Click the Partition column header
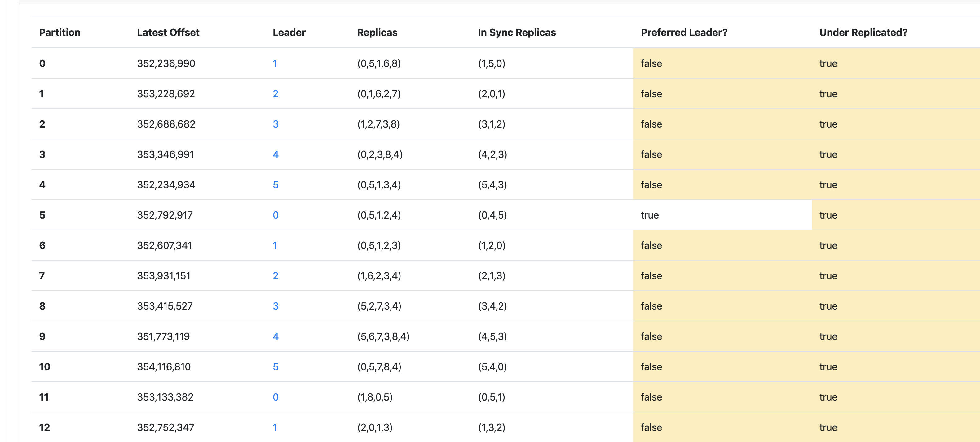 [60, 33]
